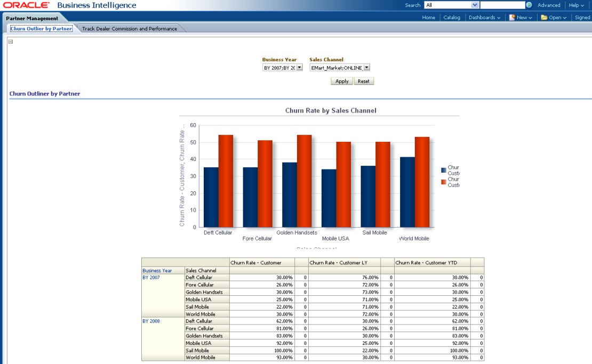Viewport: 592px width, 364px height.
Task: Click the 76.00% Customer LY cell
Action: tap(345, 278)
